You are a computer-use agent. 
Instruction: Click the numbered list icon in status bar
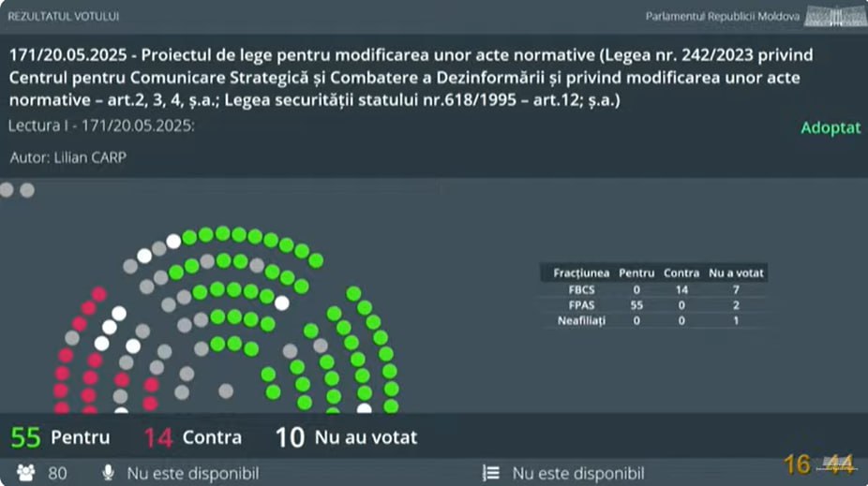(490, 473)
